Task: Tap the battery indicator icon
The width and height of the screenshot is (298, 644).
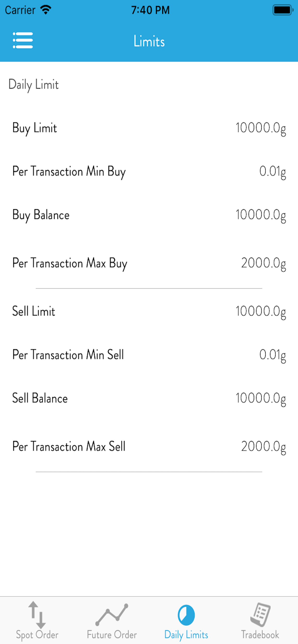Action: [283, 10]
